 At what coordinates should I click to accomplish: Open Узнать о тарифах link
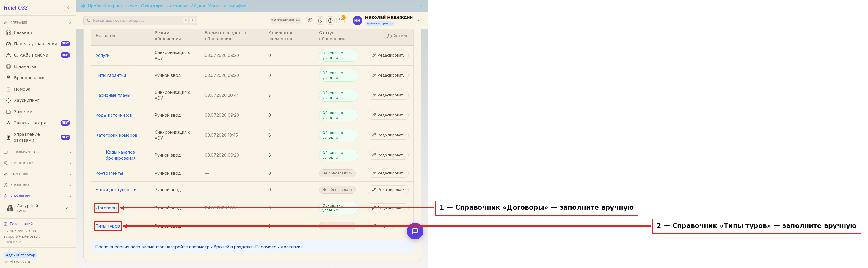(227, 6)
